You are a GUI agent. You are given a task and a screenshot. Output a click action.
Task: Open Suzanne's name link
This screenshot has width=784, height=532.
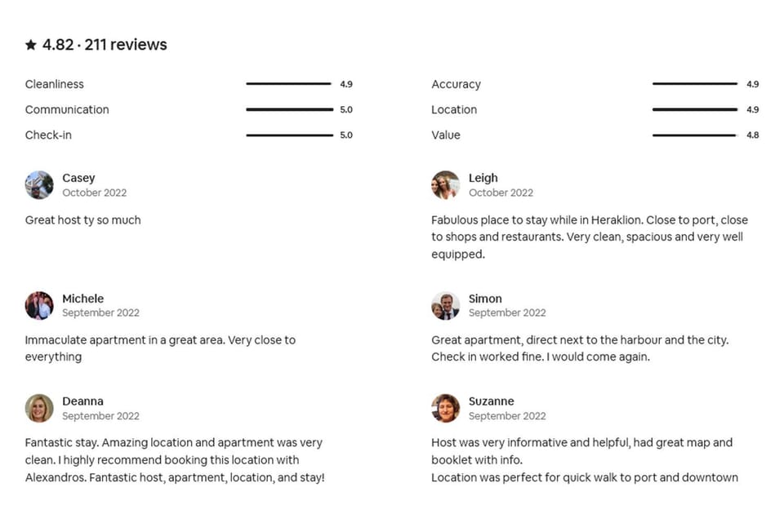[x=491, y=401]
